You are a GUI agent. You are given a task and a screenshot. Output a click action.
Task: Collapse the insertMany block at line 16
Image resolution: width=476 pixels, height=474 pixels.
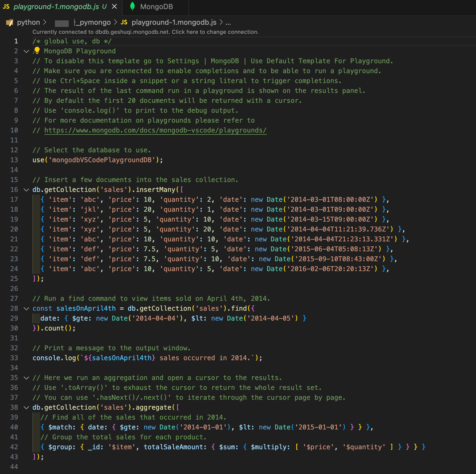tap(26, 190)
